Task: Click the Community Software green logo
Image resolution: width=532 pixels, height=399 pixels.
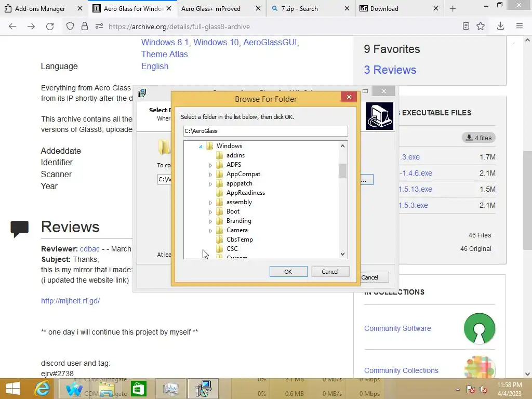Action: [480, 328]
